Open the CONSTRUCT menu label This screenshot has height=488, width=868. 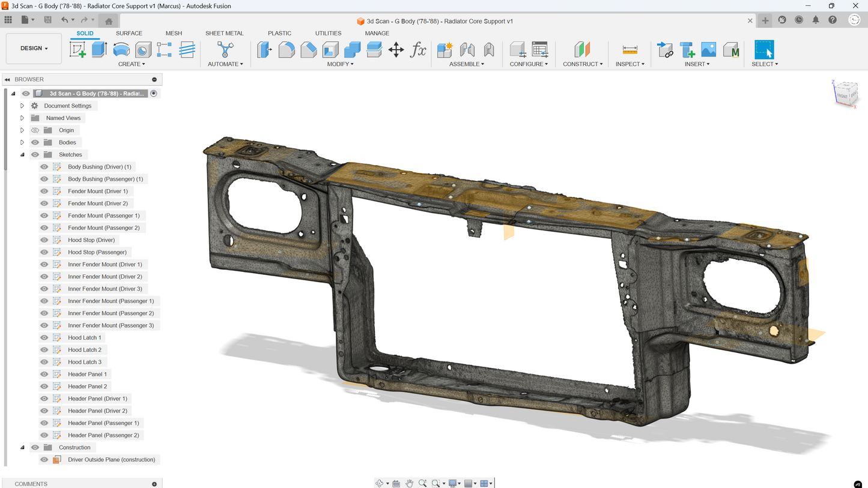[x=582, y=64]
